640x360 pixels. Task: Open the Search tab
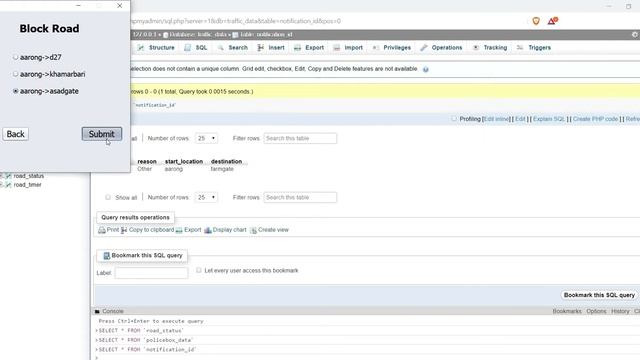coord(233,48)
